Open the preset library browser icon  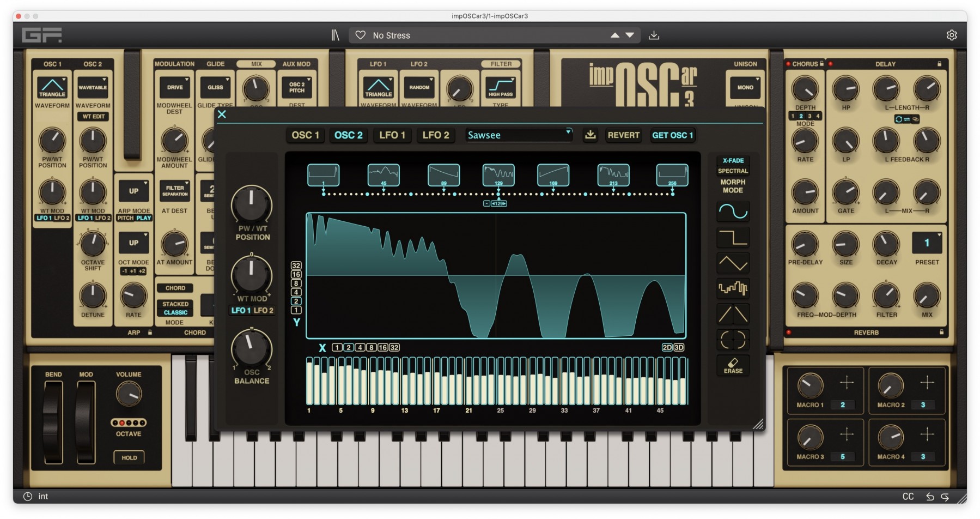point(335,35)
